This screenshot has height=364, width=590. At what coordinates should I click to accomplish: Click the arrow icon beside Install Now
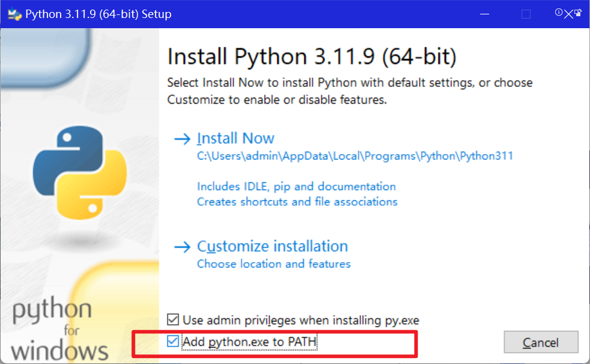click(182, 139)
